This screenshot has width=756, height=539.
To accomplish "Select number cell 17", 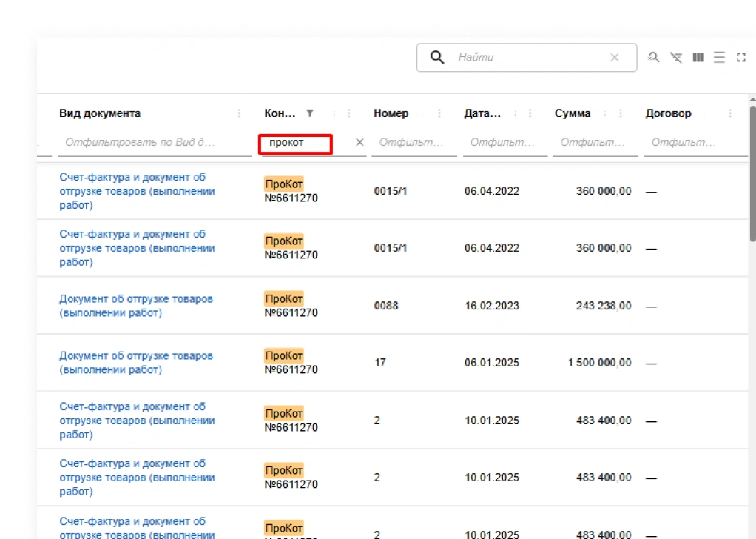I will pos(380,363).
